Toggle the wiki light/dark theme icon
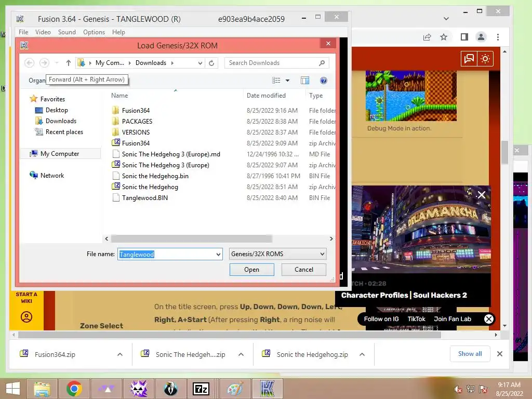 (485, 59)
